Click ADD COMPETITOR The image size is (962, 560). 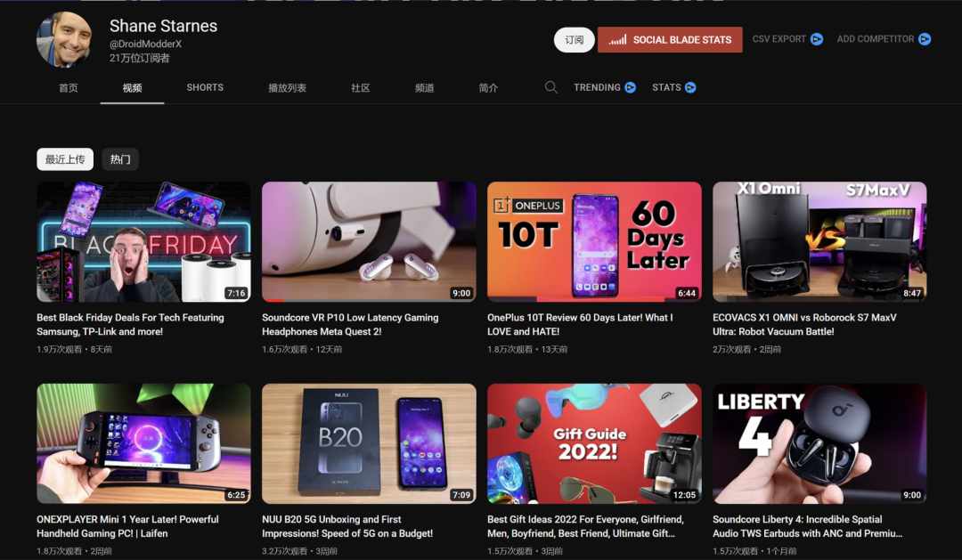click(x=876, y=39)
